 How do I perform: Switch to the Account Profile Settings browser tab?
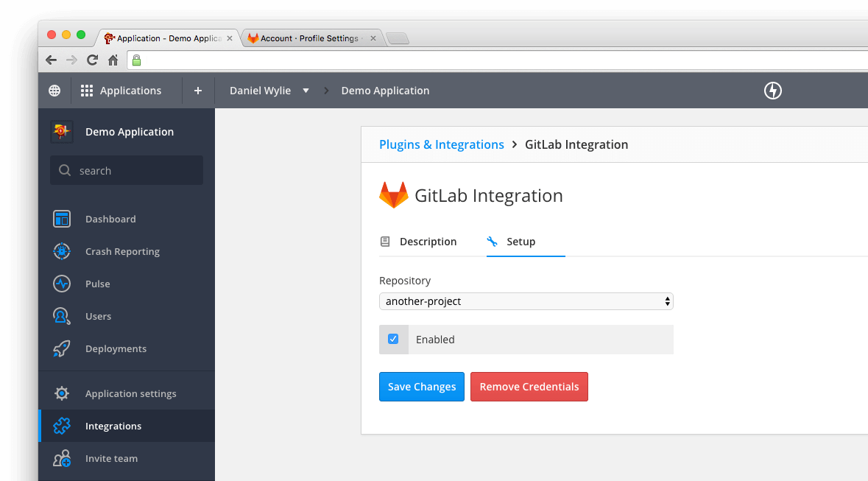point(309,38)
